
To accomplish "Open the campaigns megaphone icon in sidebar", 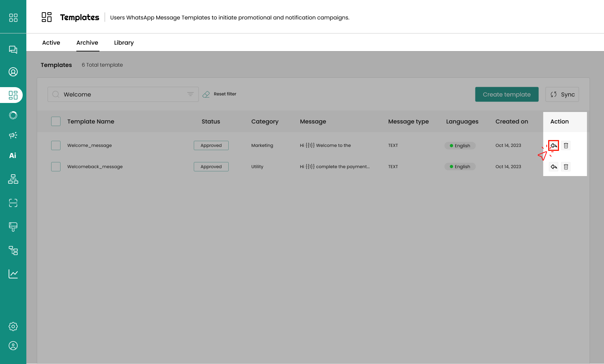I will [x=13, y=135].
